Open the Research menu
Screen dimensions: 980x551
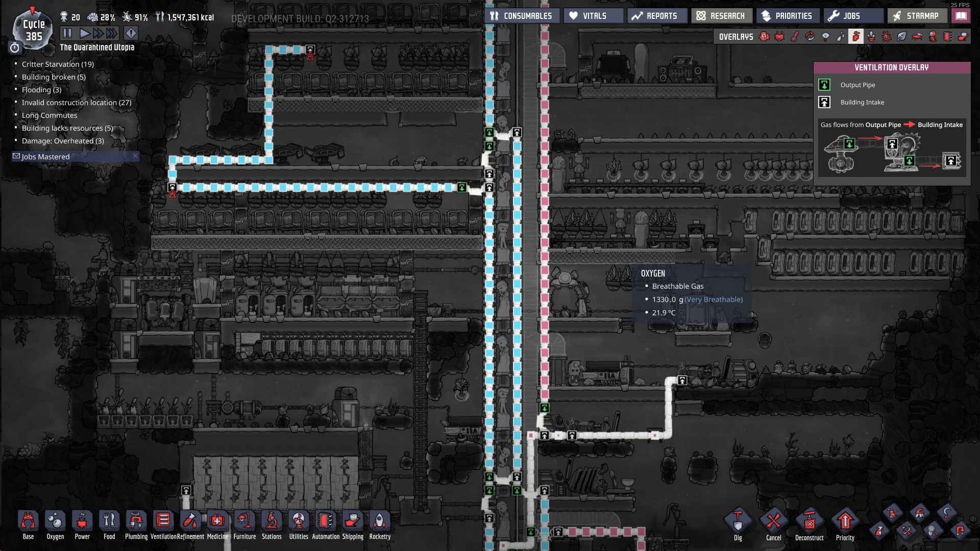coord(721,16)
